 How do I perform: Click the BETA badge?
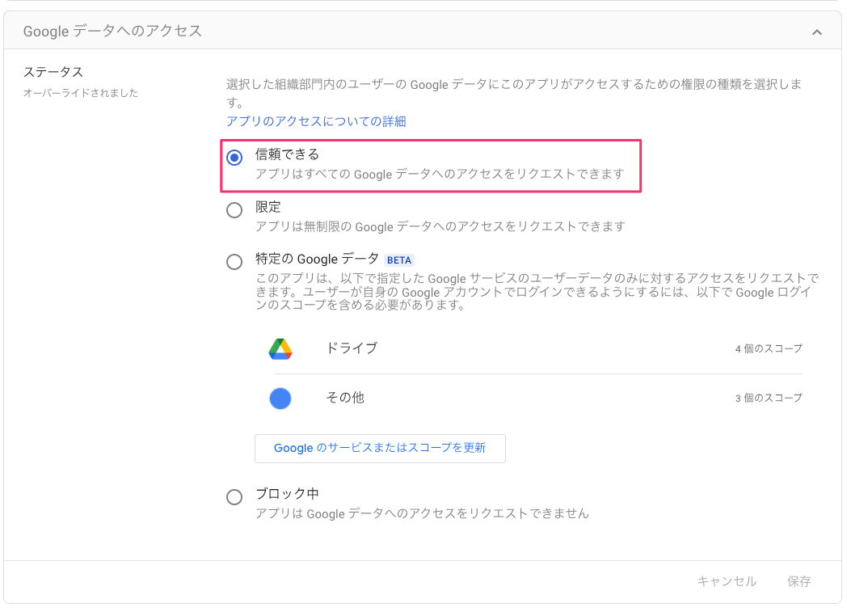click(x=399, y=260)
